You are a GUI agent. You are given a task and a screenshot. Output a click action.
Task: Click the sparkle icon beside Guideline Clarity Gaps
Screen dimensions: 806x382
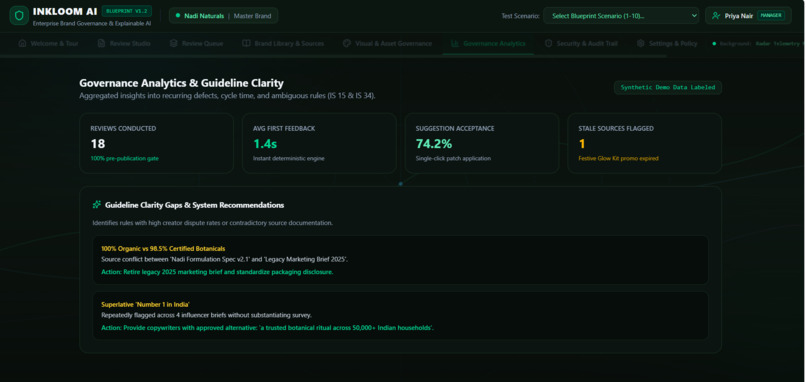(97, 205)
